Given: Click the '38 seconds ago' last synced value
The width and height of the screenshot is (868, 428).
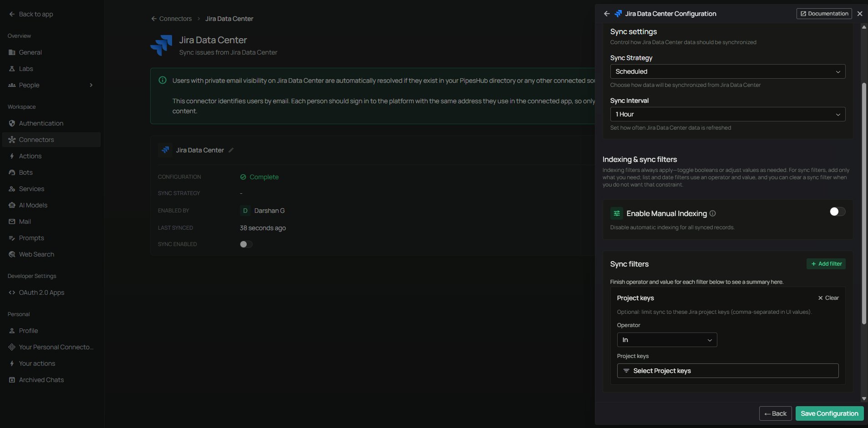Looking at the screenshot, I should pyautogui.click(x=263, y=228).
